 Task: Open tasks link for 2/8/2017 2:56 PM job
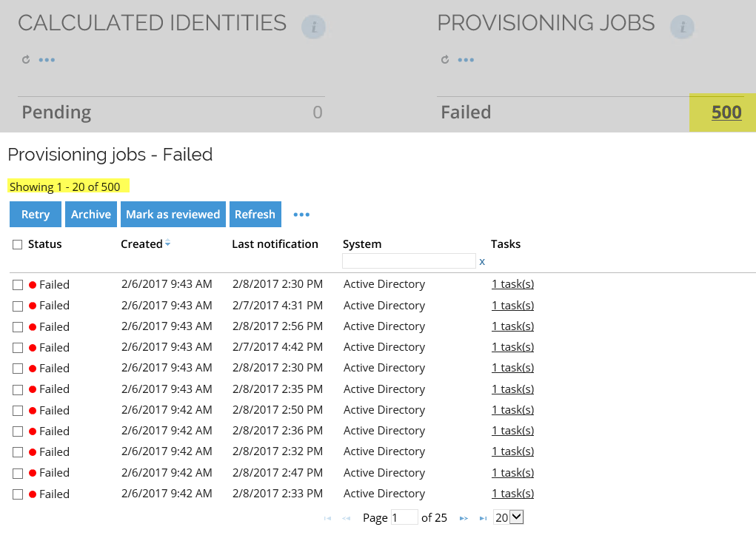tap(512, 326)
